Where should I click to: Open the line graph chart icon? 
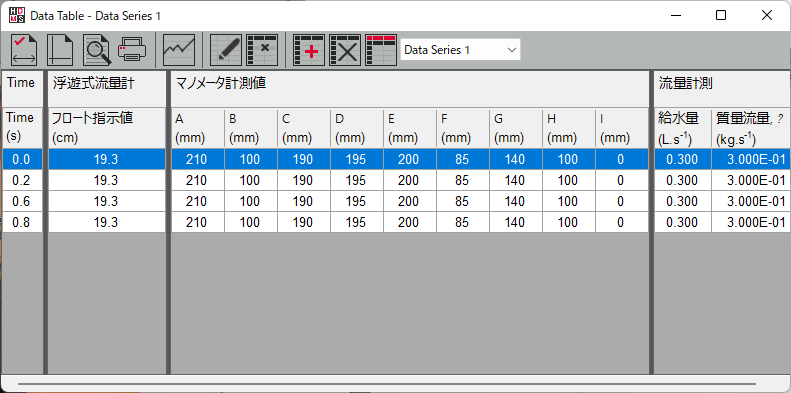(179, 50)
